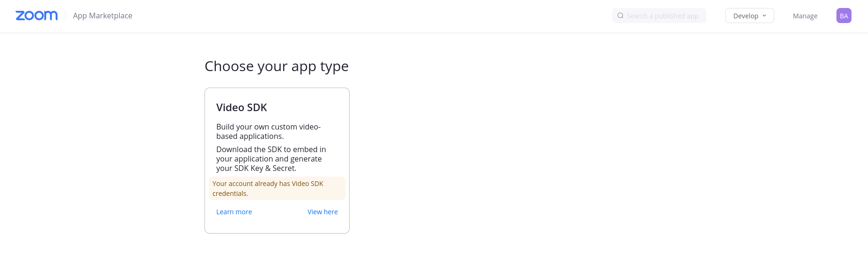Click the 'Build your own custom video' description
This screenshot has height=267, width=868.
pyautogui.click(x=268, y=127)
